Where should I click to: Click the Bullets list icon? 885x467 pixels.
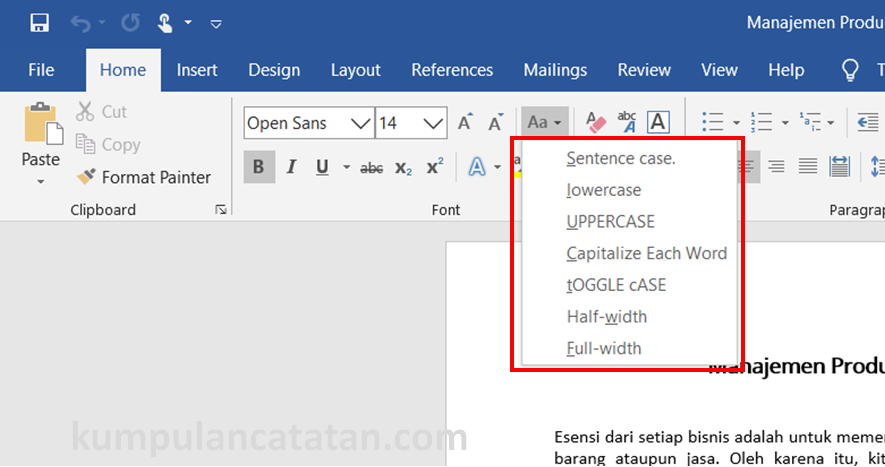tap(713, 122)
